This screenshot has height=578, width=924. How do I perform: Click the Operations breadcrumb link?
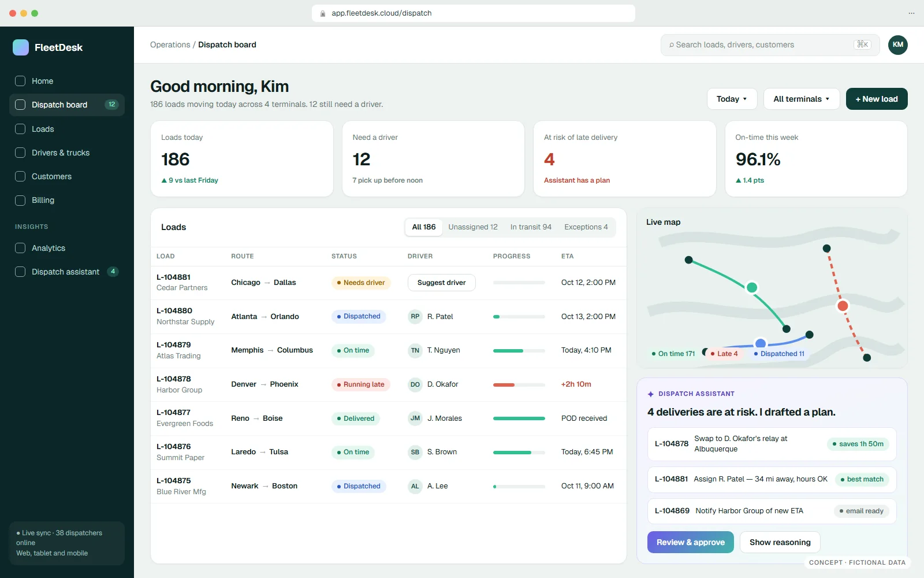[x=170, y=45]
